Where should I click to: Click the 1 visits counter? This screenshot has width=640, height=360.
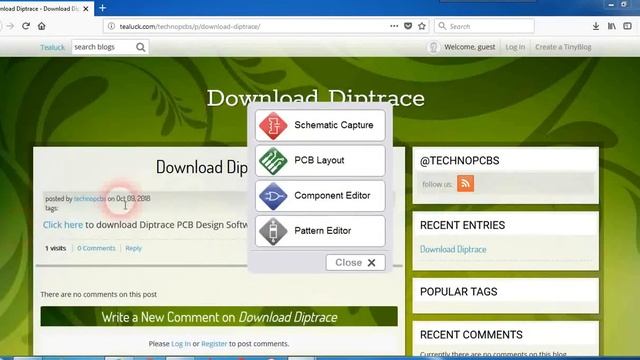[x=56, y=248]
